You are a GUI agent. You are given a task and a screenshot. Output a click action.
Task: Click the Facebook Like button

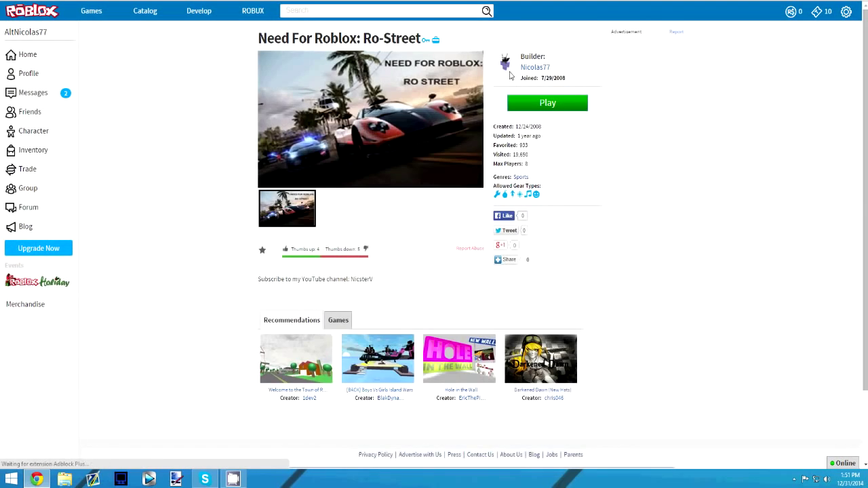tap(504, 216)
